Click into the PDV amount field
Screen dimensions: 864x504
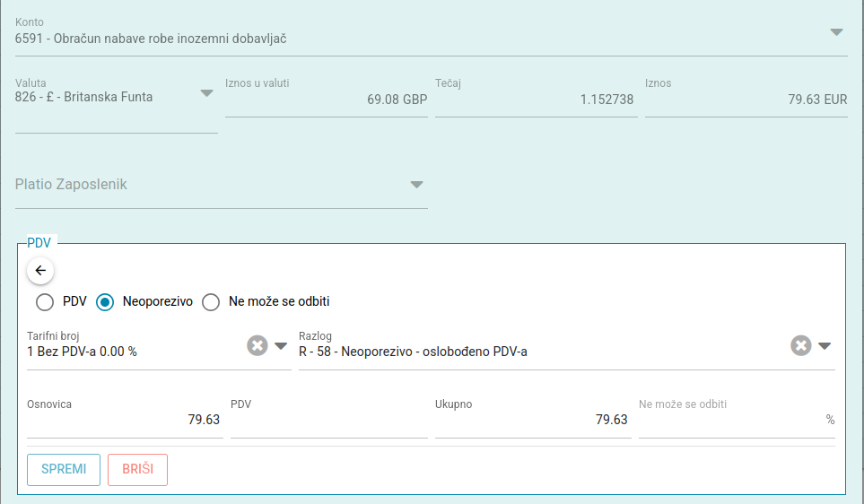pos(328,420)
